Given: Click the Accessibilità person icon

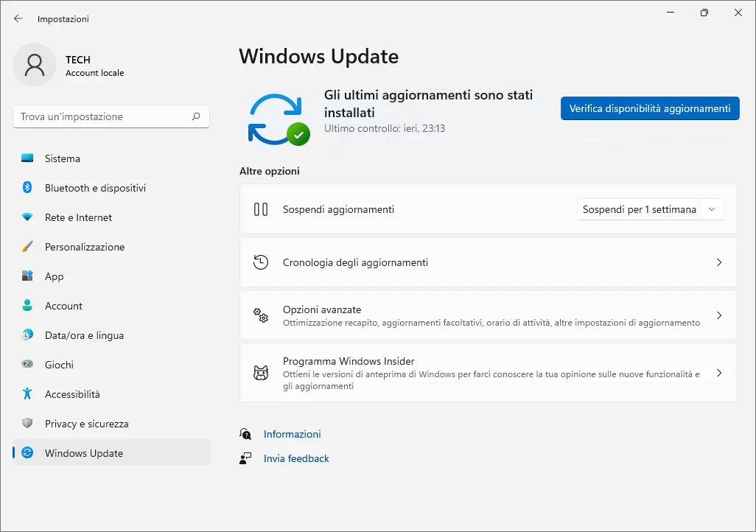Looking at the screenshot, I should (27, 394).
